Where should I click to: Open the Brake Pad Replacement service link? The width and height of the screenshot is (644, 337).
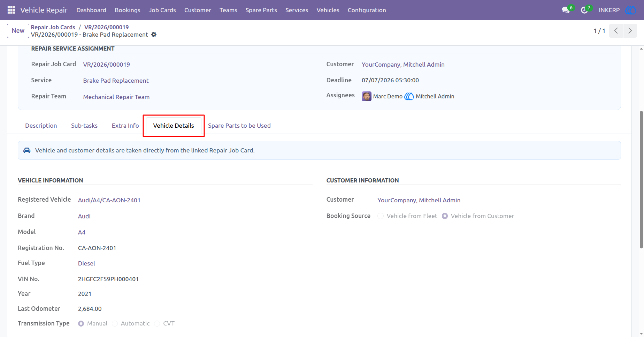point(116,81)
